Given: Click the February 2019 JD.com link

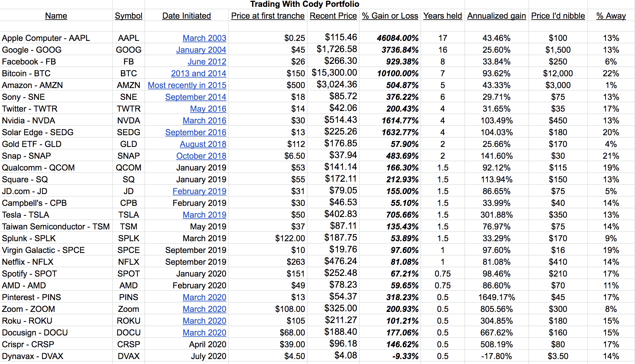Looking at the screenshot, I should pyautogui.click(x=199, y=191).
